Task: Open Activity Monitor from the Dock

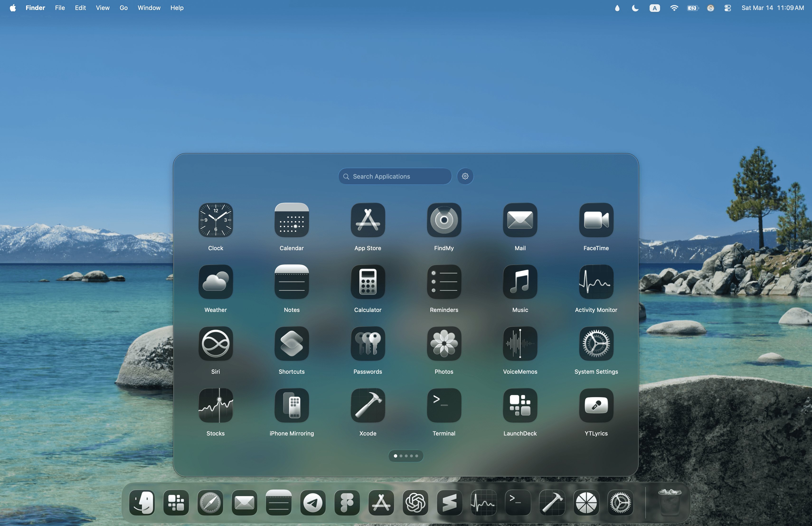Action: click(484, 502)
